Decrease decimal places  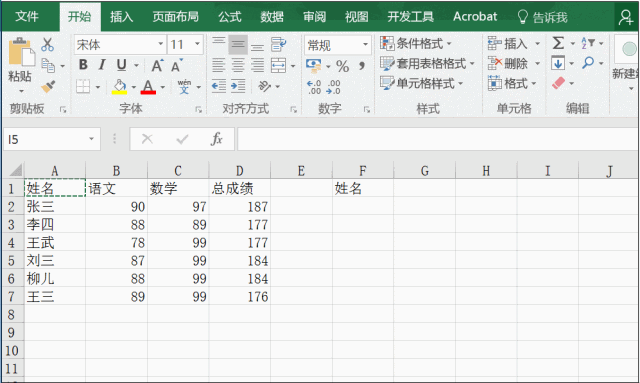[x=333, y=87]
